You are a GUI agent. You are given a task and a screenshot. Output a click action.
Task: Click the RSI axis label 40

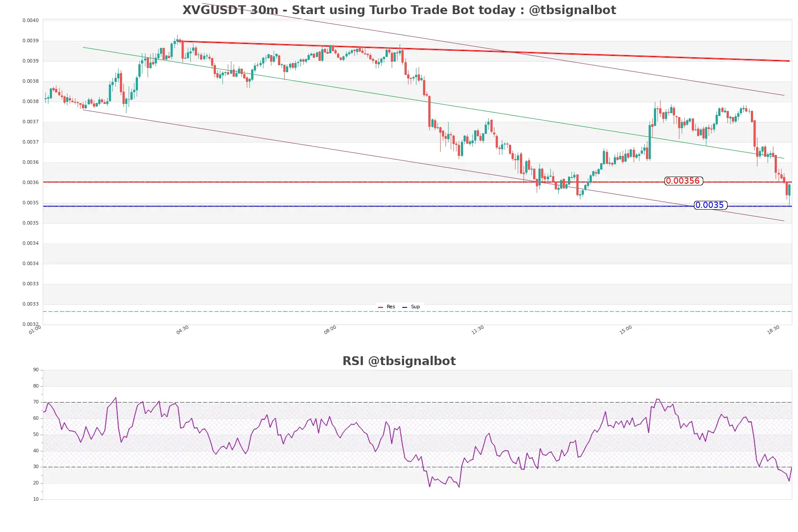(x=36, y=451)
